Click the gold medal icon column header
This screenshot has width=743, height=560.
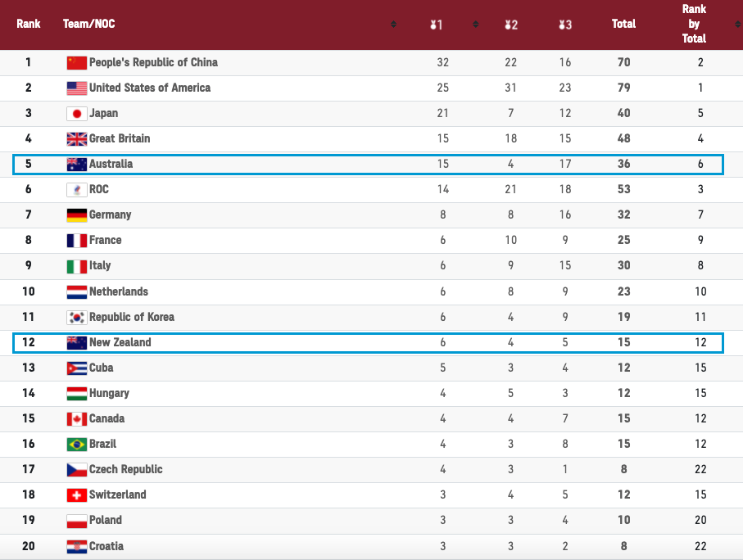[436, 25]
